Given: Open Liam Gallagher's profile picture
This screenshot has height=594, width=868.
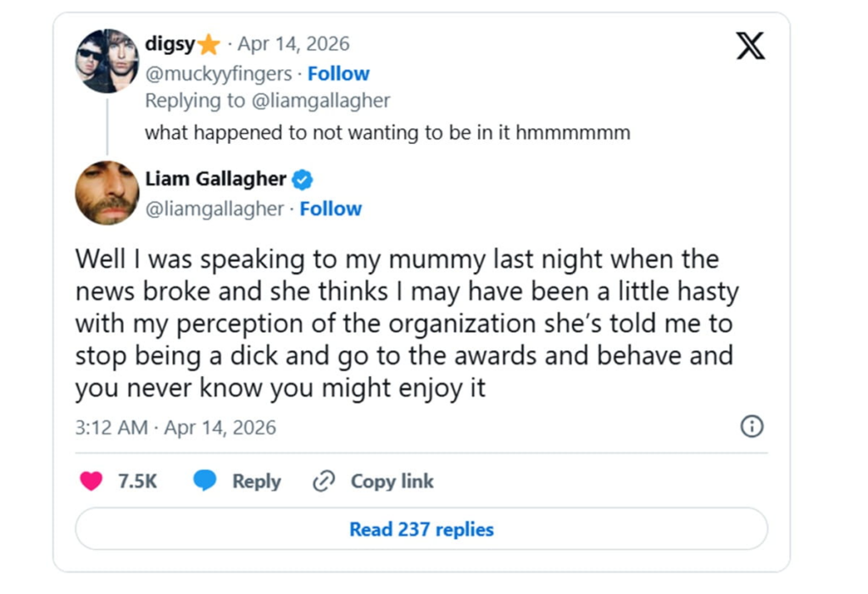Looking at the screenshot, I should point(107,193).
